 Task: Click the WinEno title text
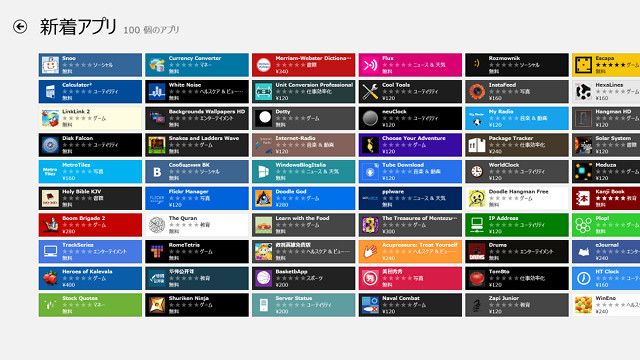(x=605, y=298)
